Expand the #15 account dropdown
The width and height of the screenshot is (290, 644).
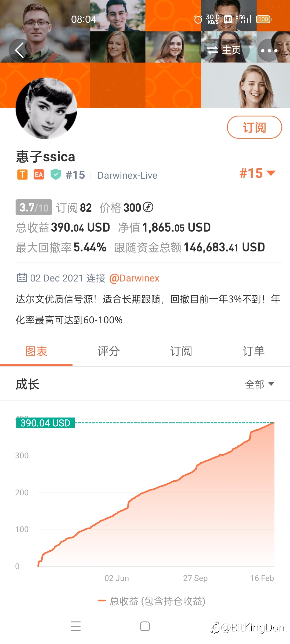pos(258,173)
